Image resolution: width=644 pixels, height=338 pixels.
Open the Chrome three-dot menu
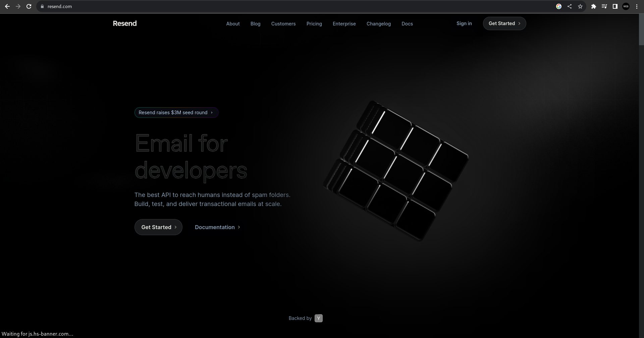tap(637, 6)
